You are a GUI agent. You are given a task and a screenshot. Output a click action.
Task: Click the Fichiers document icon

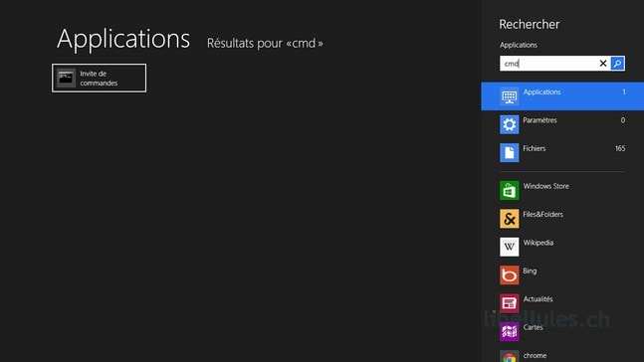tap(510, 153)
